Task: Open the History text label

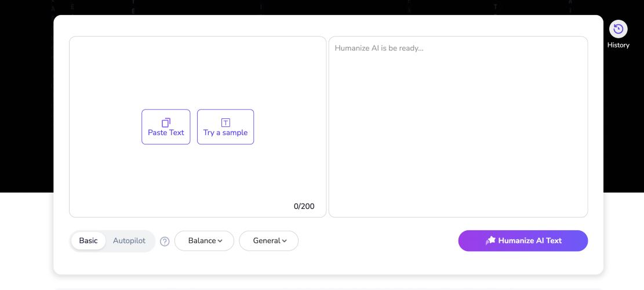Action: (618, 45)
